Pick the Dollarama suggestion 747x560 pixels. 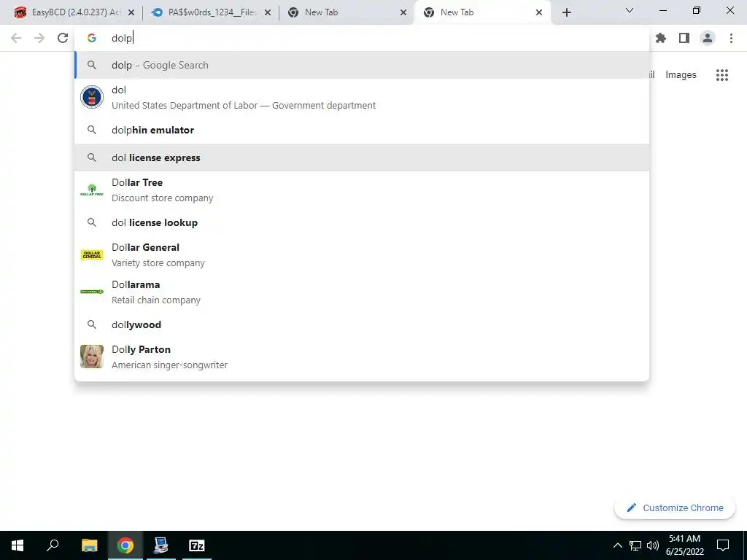[362, 292]
